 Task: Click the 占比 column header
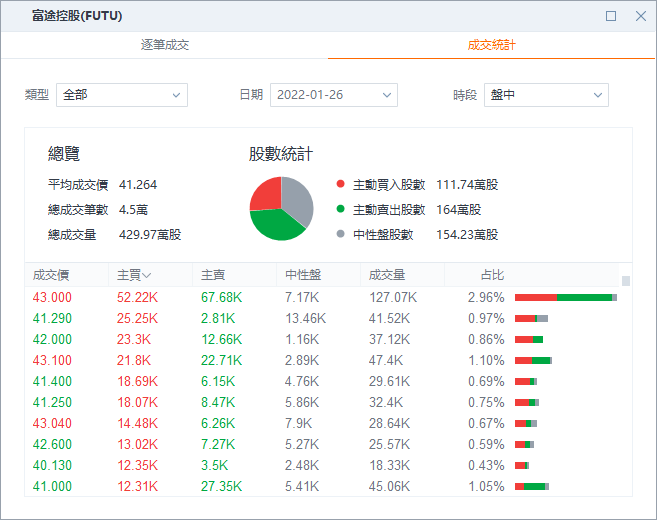click(x=492, y=275)
